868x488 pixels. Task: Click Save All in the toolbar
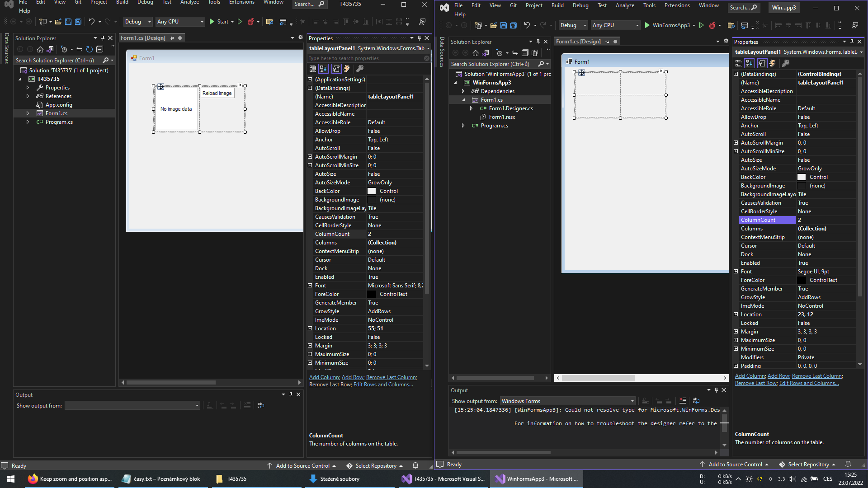click(x=513, y=25)
